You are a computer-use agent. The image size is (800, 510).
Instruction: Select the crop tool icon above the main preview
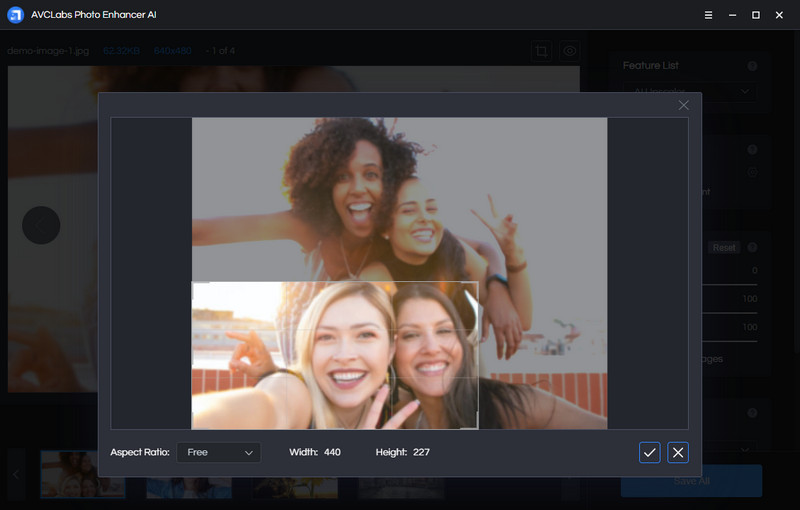pos(541,51)
